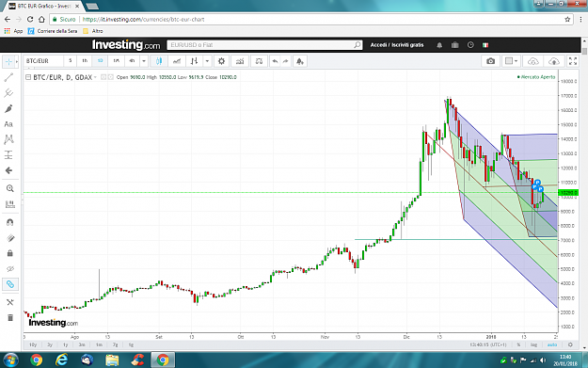Select the 4h interval
The image size is (588, 368).
click(132, 61)
